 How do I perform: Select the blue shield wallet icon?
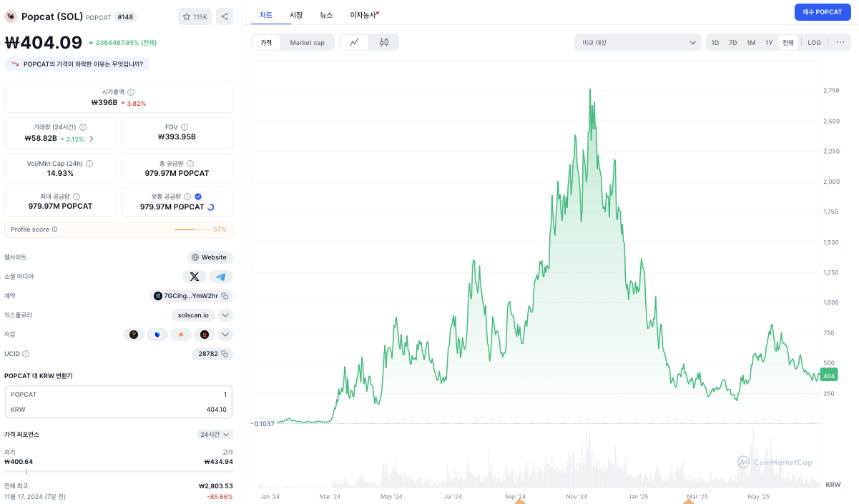point(157,335)
